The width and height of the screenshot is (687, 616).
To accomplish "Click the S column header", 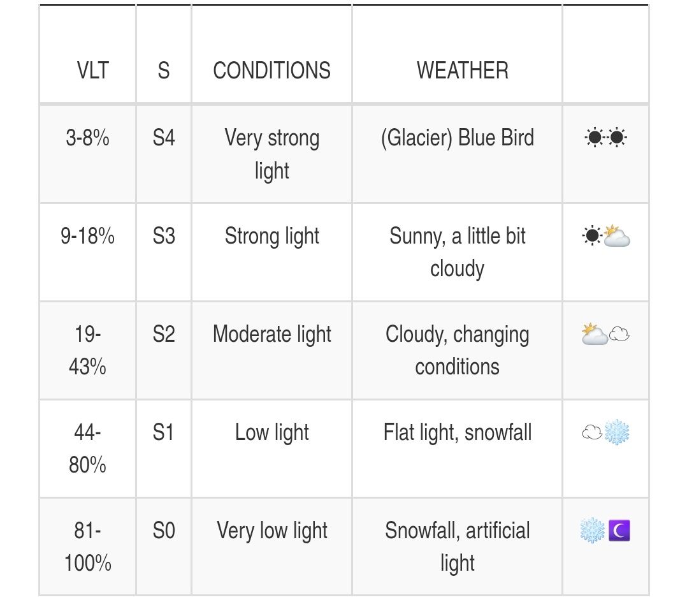I will pos(164,70).
